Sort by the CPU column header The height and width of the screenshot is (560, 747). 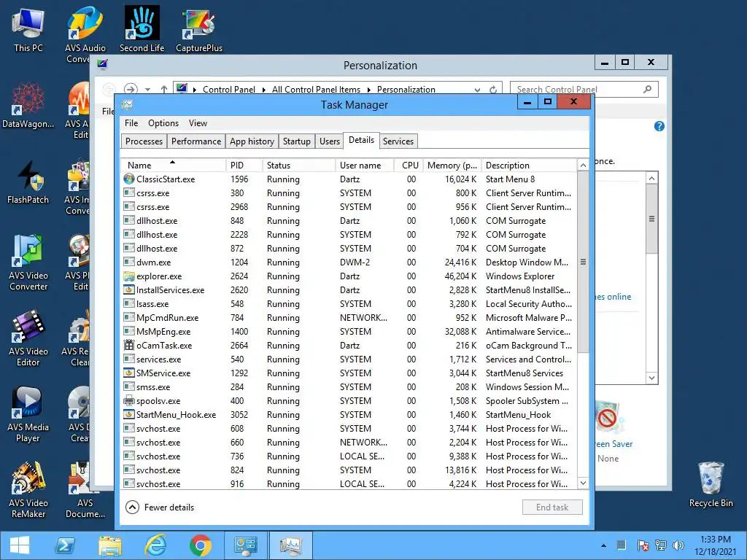[409, 166]
